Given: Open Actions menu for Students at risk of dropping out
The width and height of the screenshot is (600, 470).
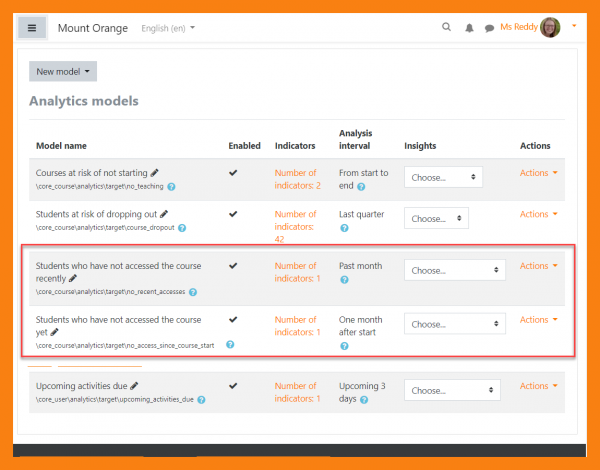Looking at the screenshot, I should 538,214.
